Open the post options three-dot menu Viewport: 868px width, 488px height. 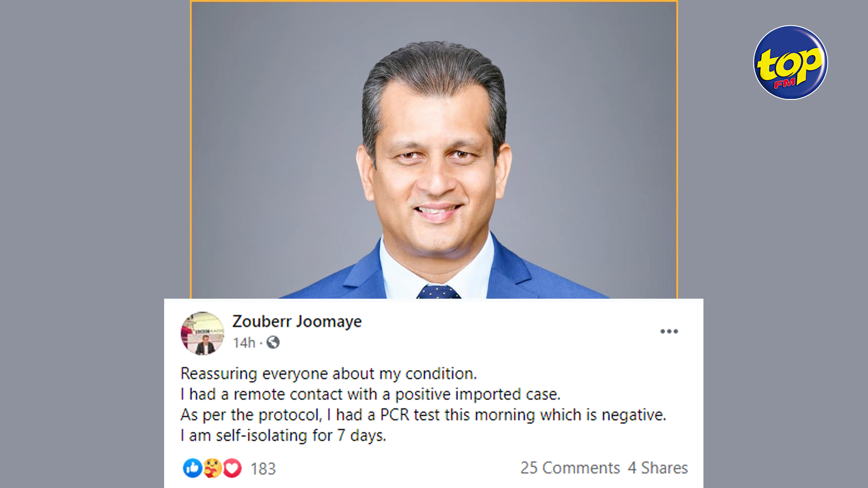tap(669, 331)
